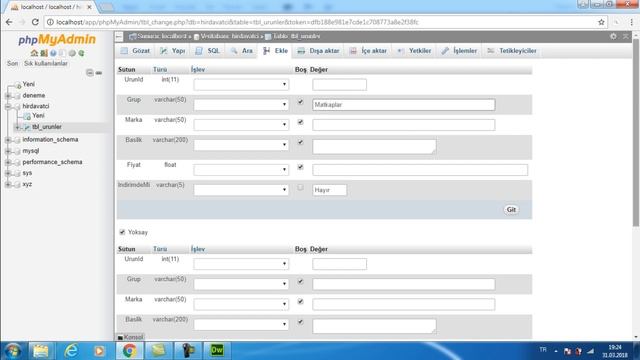Click the page settings gear icon top right
640x360 pixels.
click(613, 36)
